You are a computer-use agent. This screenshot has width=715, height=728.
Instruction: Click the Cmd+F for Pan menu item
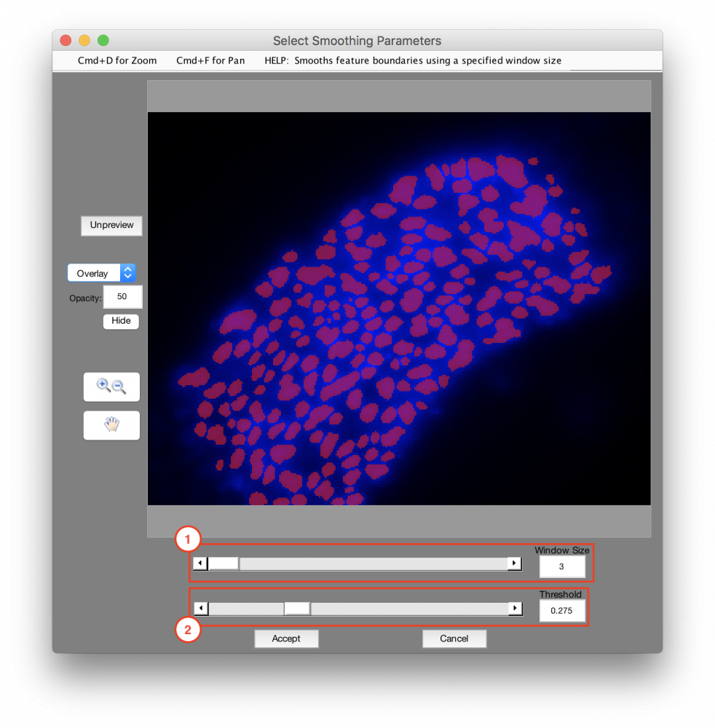[210, 61]
